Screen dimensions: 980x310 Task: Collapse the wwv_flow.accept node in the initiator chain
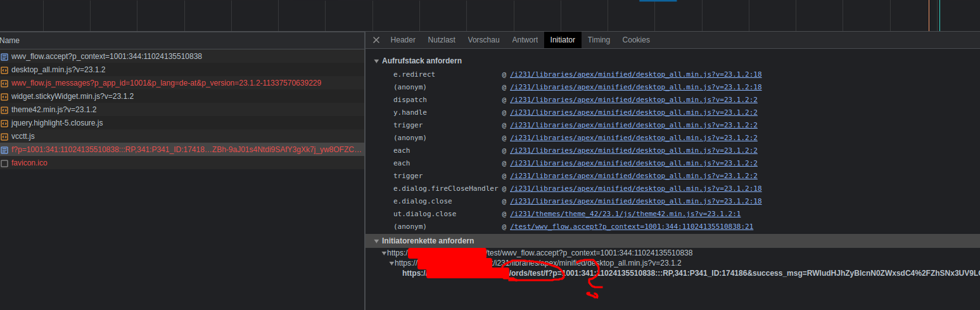pyautogui.click(x=384, y=253)
